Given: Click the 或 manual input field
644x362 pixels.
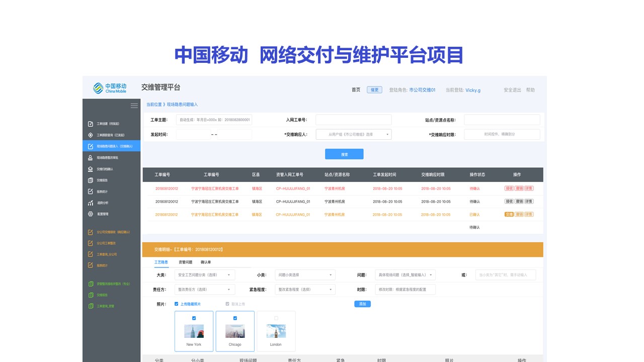Looking at the screenshot, I should (506, 275).
